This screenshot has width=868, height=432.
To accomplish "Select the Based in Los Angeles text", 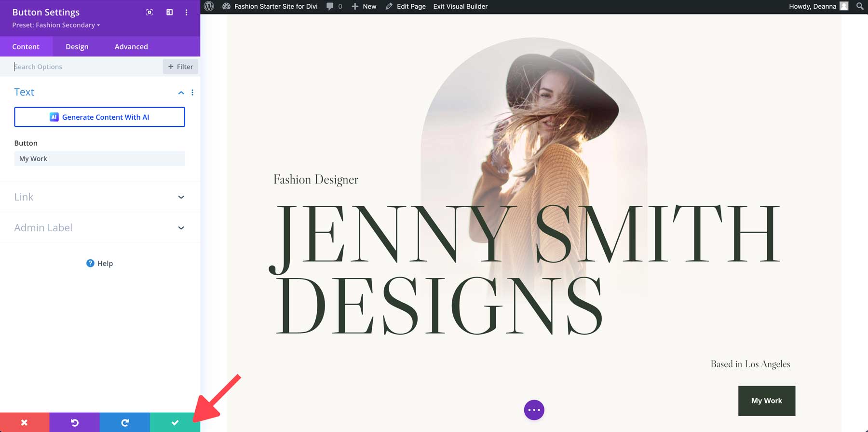I will click(x=750, y=364).
